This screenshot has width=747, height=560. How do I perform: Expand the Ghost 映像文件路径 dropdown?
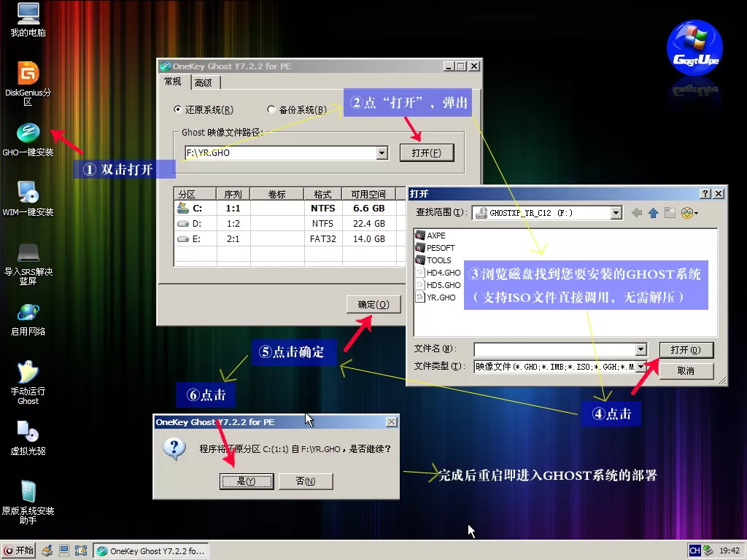[382, 152]
